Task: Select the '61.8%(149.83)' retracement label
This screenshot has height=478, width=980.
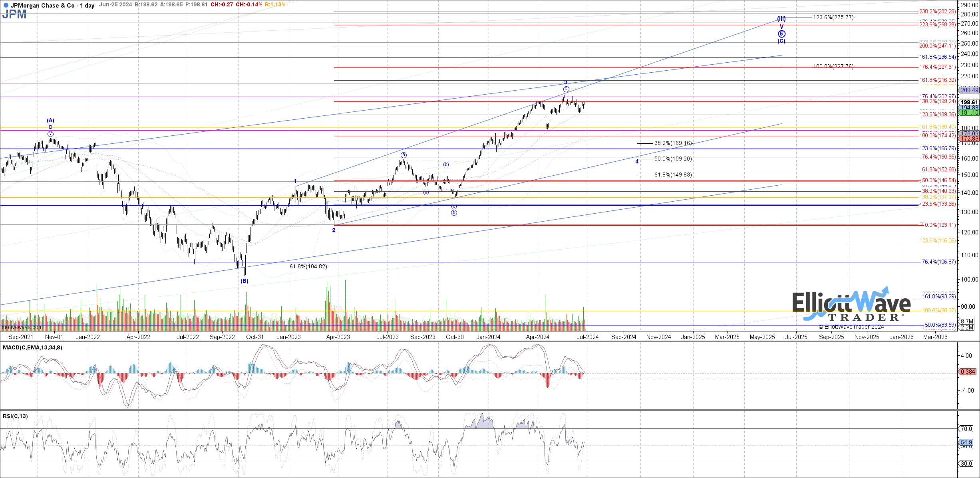Action: coord(673,175)
